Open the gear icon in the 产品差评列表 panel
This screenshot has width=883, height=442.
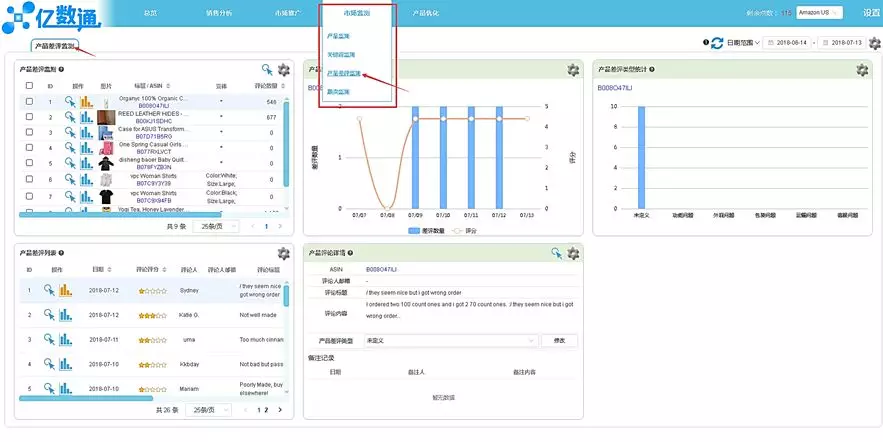click(283, 253)
